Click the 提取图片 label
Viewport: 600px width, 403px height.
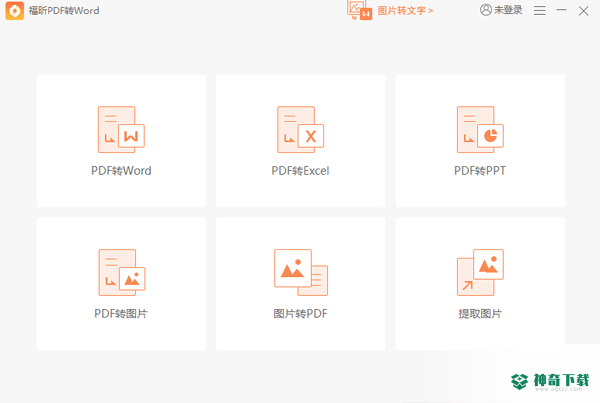[480, 314]
